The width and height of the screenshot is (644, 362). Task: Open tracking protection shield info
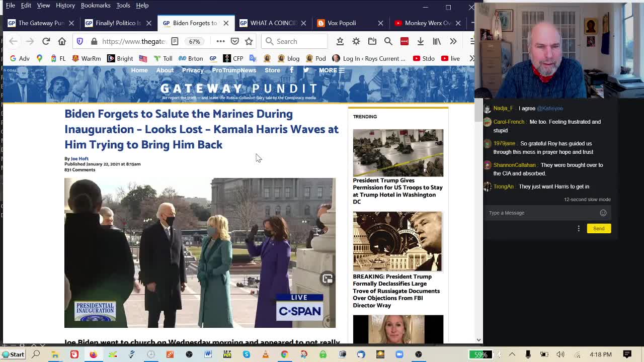pos(80,41)
